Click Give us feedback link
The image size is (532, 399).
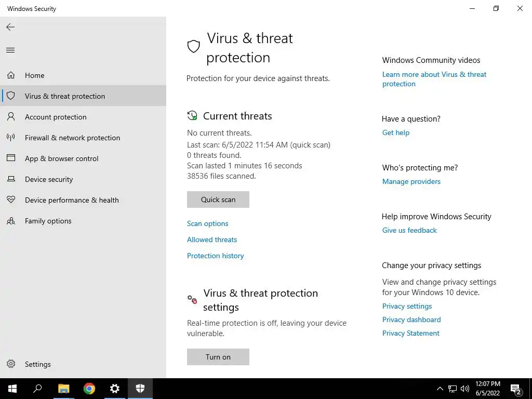(x=409, y=230)
